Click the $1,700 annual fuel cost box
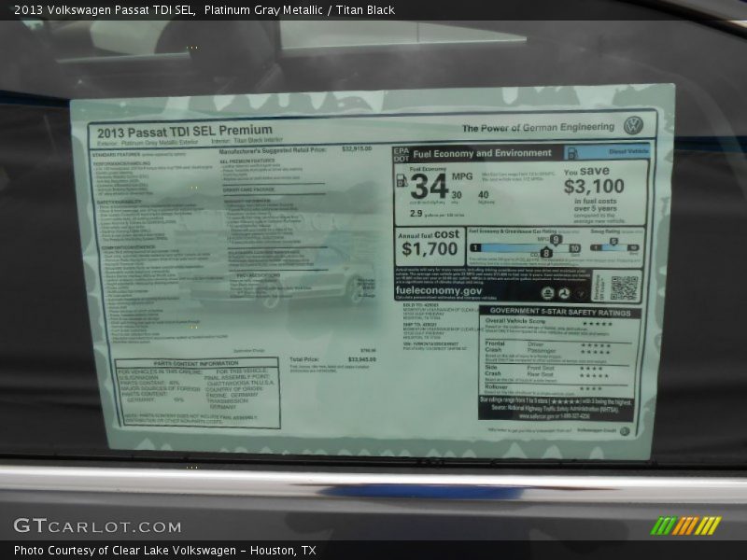 click(x=430, y=243)
